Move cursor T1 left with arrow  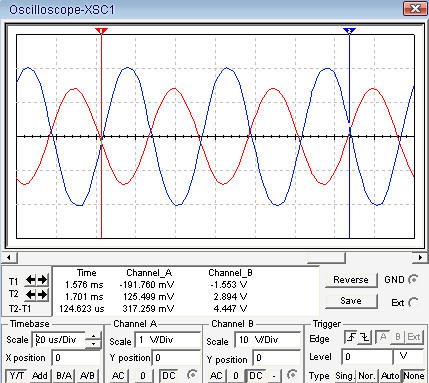point(31,280)
